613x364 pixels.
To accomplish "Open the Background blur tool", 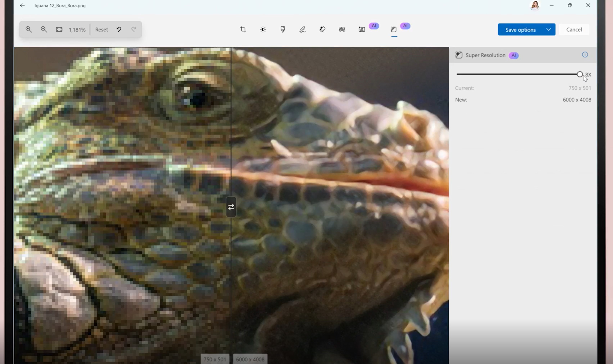I will [x=342, y=29].
